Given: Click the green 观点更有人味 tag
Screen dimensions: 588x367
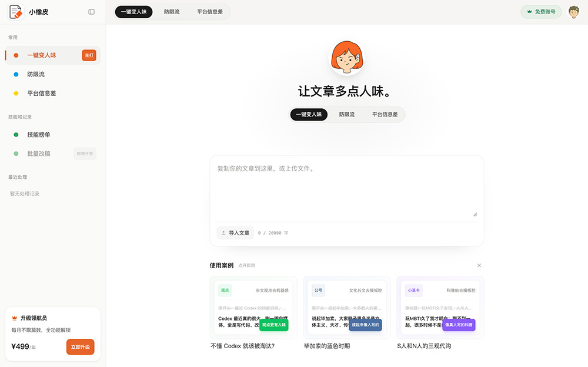Looking at the screenshot, I should (x=274, y=325).
